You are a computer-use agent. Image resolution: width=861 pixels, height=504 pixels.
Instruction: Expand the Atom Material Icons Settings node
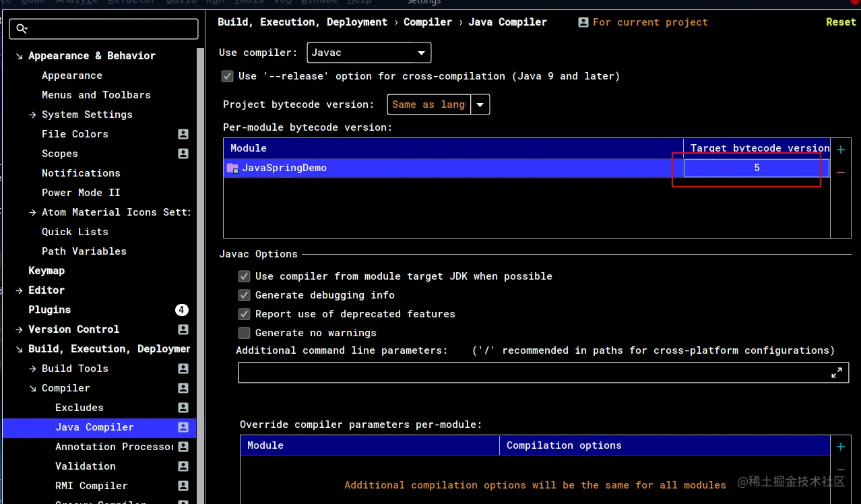pos(32,212)
